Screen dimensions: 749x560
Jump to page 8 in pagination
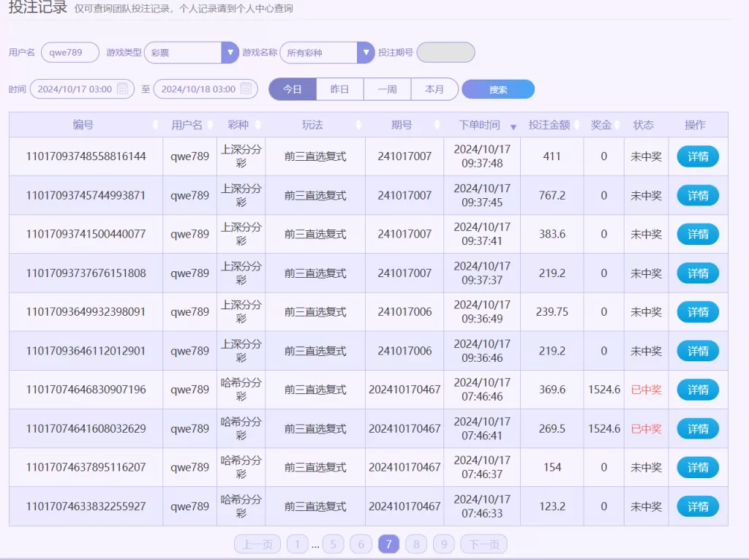pyautogui.click(x=416, y=544)
